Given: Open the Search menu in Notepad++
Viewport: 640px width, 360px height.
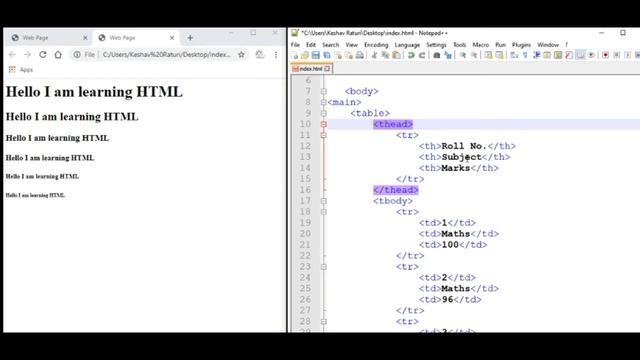Looking at the screenshot, I should [x=331, y=45].
